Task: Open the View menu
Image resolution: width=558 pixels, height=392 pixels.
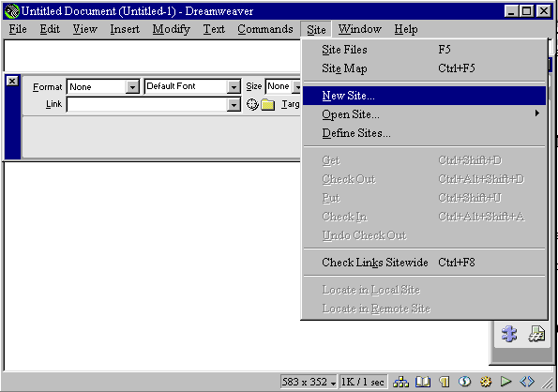Action: [84, 29]
